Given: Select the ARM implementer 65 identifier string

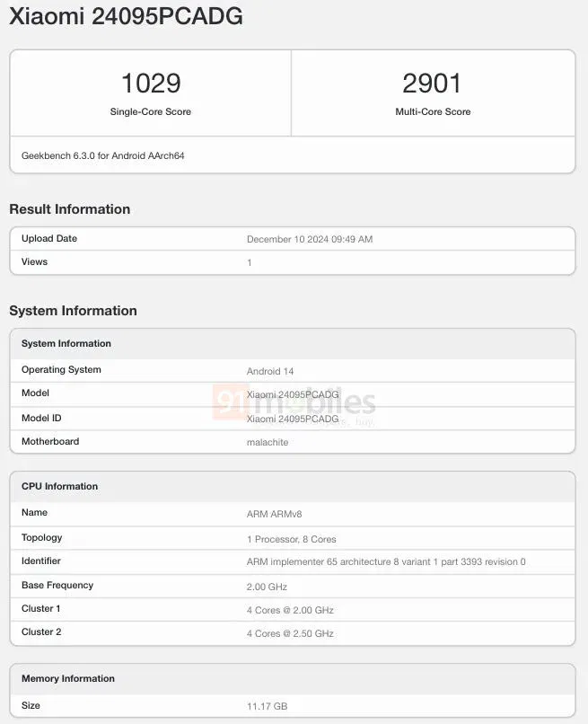Looking at the screenshot, I should pyautogui.click(x=386, y=562).
